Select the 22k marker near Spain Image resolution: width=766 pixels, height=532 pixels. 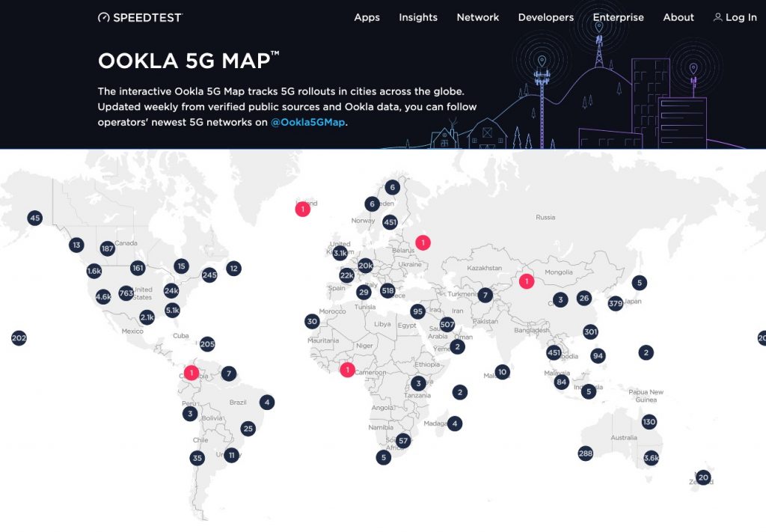click(346, 275)
